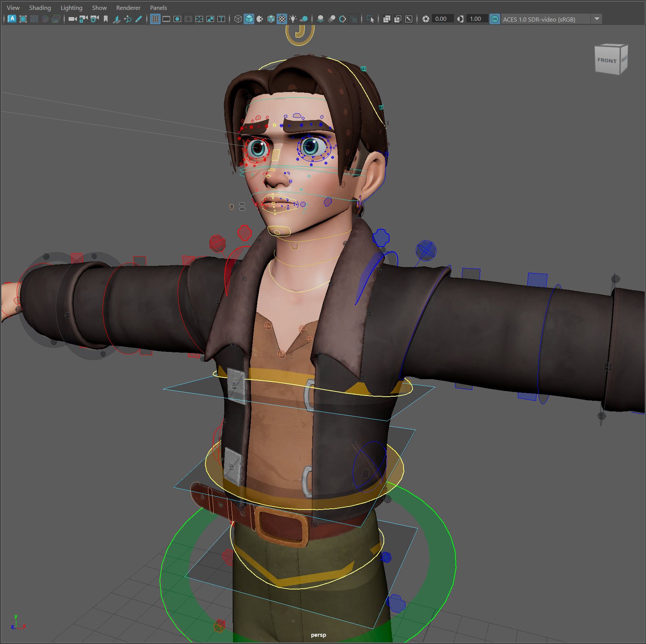646x644 pixels.
Task: Click the X-Ray Joints icon
Action: 409,19
